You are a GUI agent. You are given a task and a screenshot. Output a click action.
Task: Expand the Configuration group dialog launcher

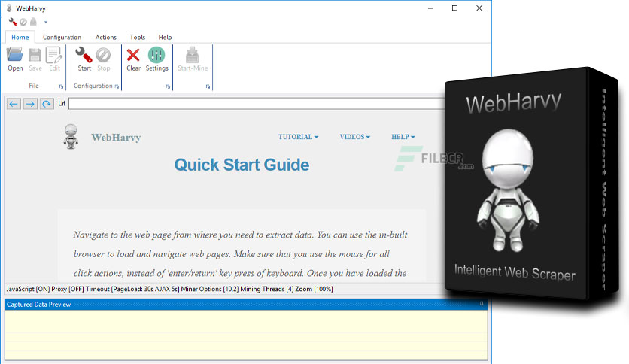click(117, 86)
